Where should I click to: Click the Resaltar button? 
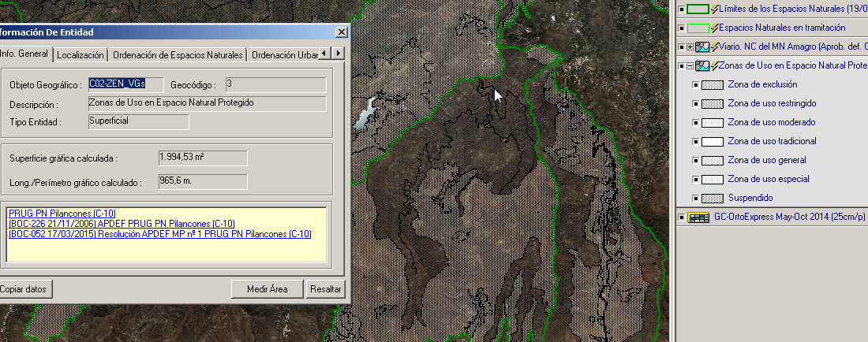326,289
